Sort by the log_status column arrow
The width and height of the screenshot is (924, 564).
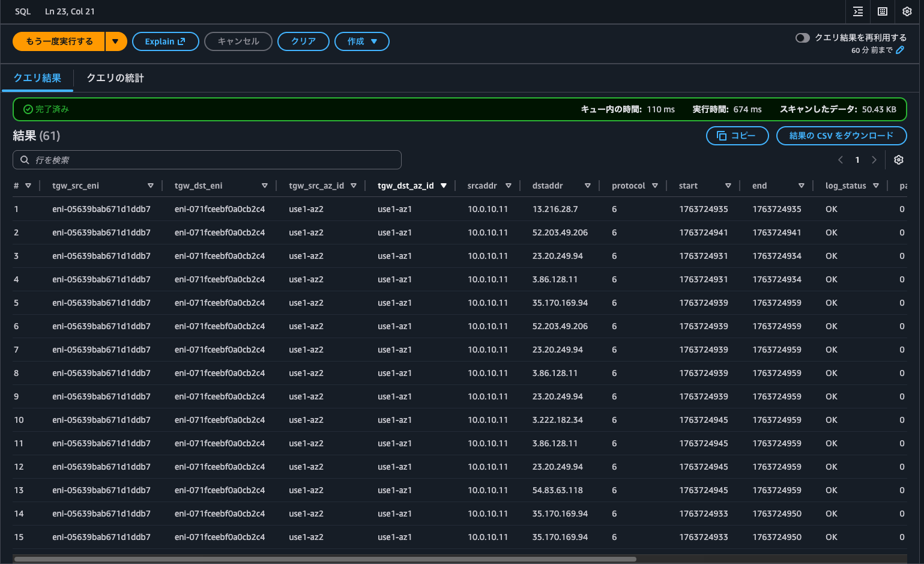[x=876, y=186]
